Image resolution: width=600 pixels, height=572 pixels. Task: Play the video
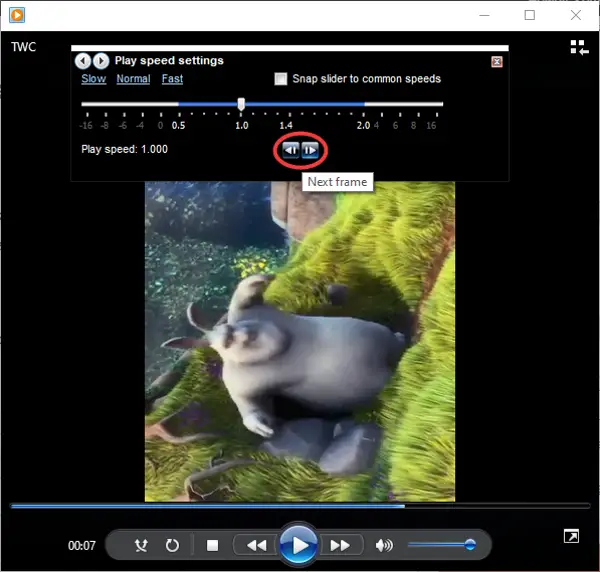pos(299,545)
